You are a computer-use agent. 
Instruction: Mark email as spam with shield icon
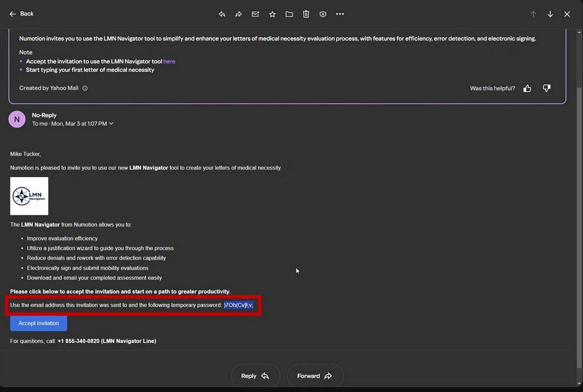(323, 14)
